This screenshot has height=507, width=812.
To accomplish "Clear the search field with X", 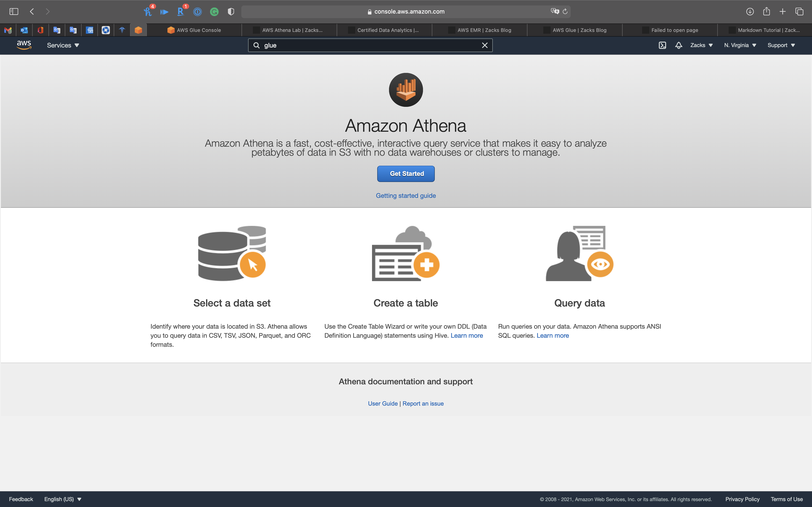I will [x=485, y=45].
